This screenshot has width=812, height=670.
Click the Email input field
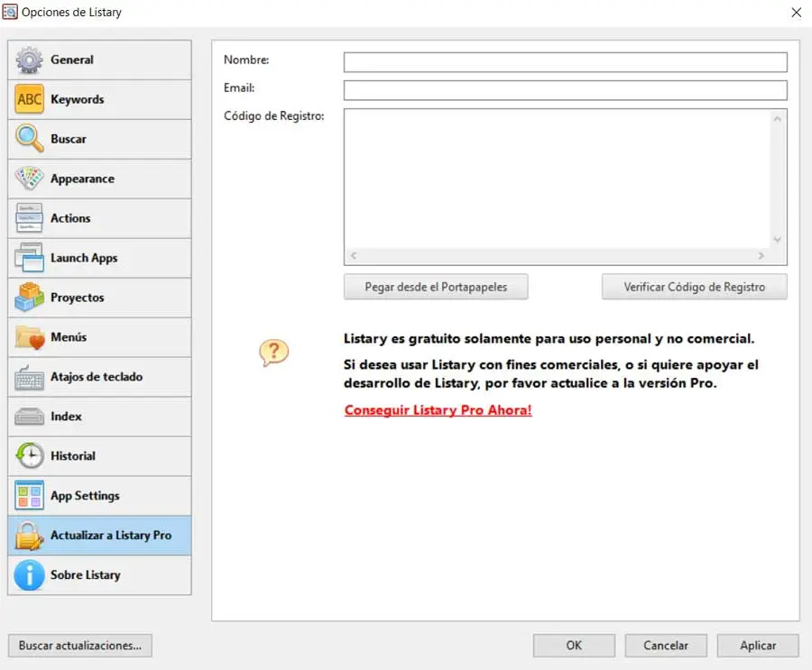(x=566, y=90)
